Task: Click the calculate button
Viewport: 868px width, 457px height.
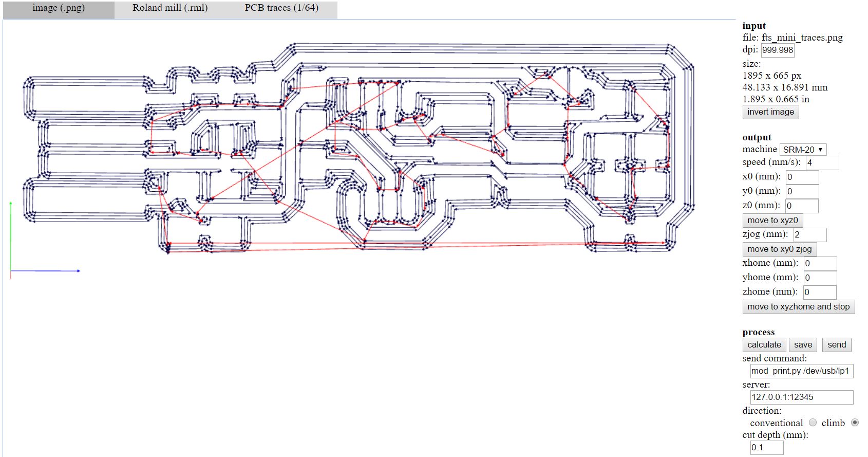Action: (x=764, y=345)
